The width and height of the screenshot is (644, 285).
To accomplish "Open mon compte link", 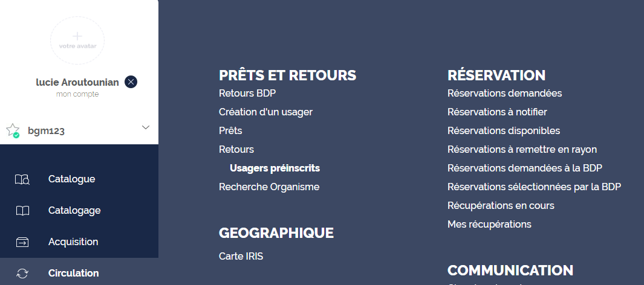I will [x=77, y=94].
